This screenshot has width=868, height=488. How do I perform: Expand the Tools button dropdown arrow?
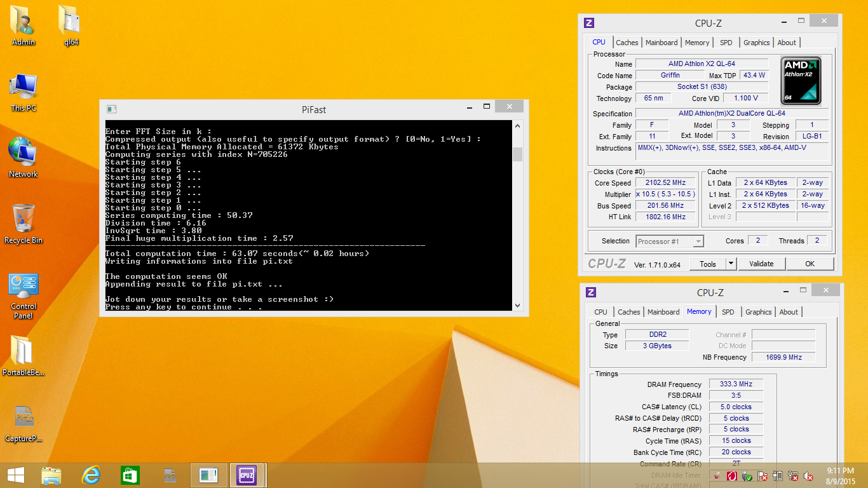tap(731, 264)
